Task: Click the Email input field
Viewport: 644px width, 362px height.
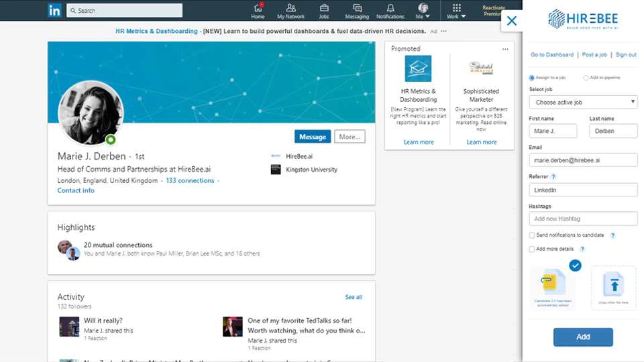Action: tap(583, 160)
